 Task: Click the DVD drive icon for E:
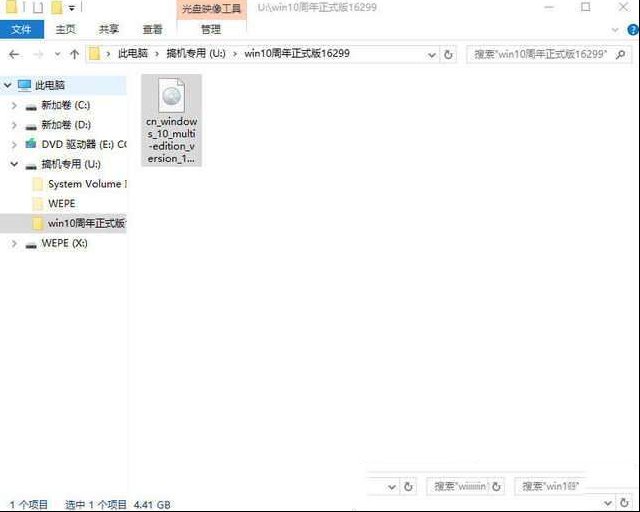(x=31, y=144)
